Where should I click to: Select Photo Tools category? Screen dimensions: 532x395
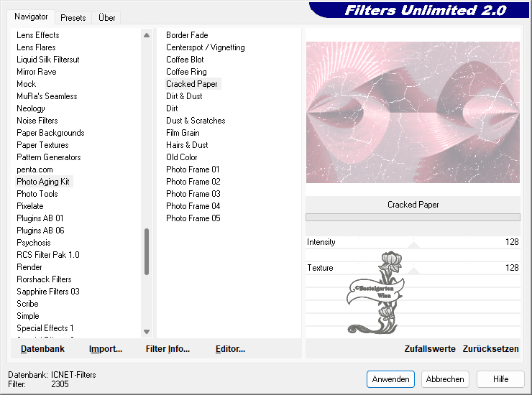coord(37,194)
